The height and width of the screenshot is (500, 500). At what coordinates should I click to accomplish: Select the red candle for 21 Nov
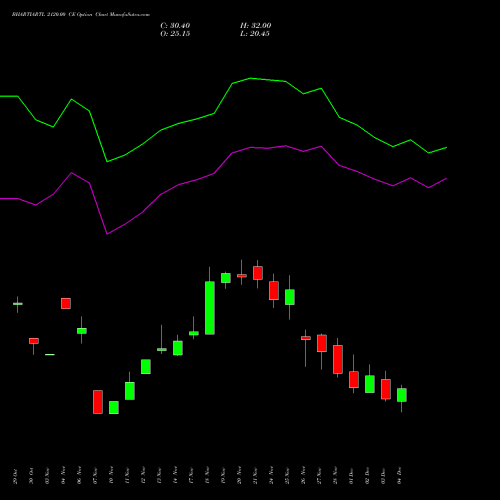point(258,273)
